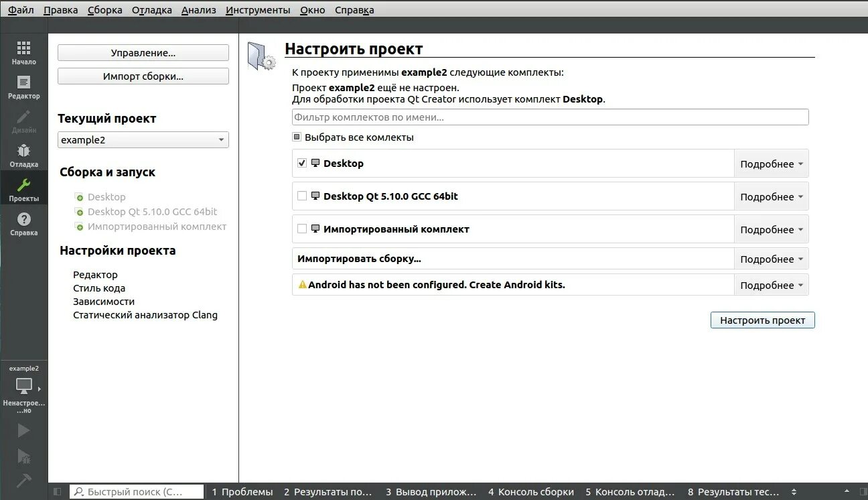The height and width of the screenshot is (500, 868).
Task: Open the example2 current project dropdown
Action: pyautogui.click(x=143, y=140)
